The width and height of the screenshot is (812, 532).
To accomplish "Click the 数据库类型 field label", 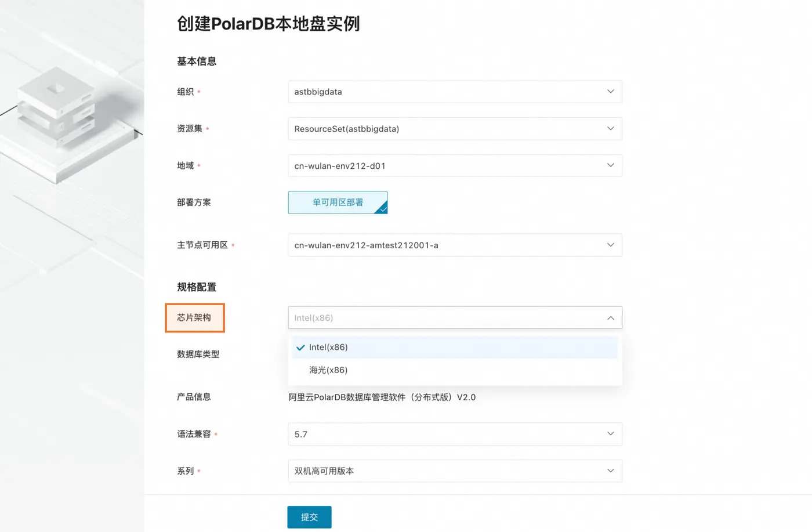I will pos(198,354).
